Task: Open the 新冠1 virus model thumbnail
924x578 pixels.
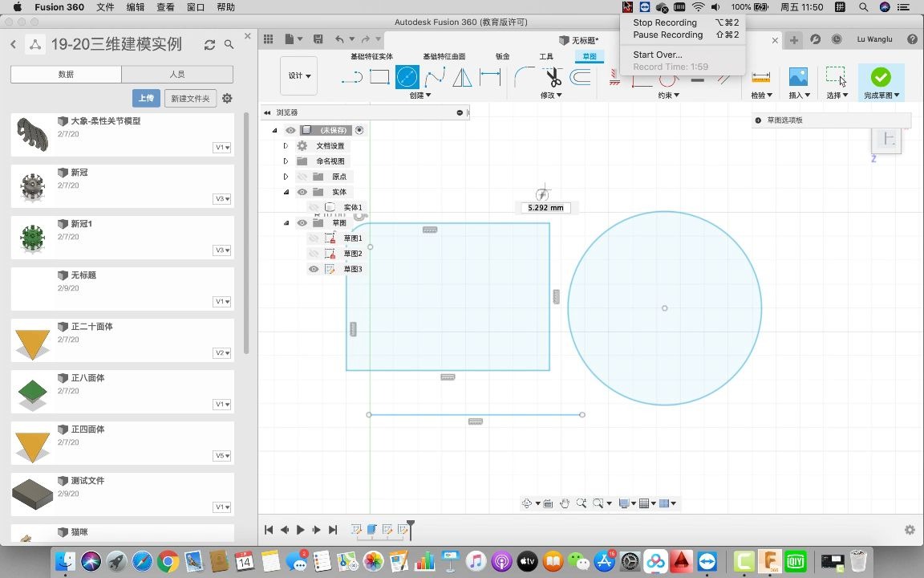Action: coord(32,236)
